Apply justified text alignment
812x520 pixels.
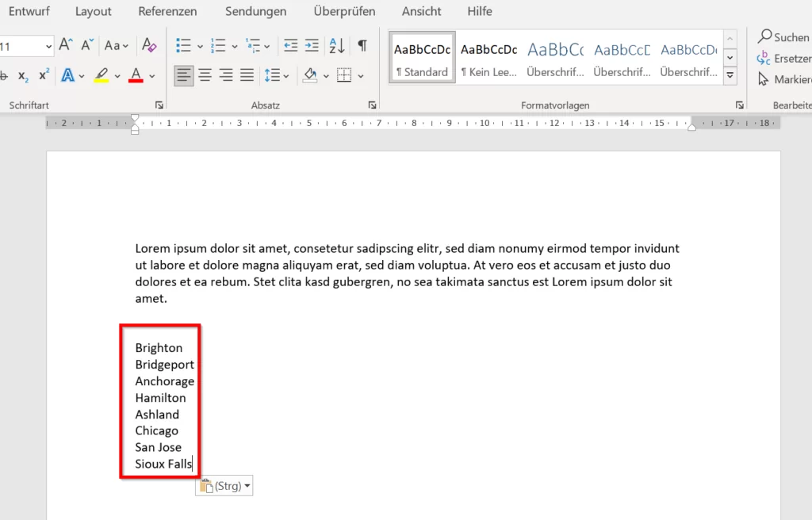(x=247, y=75)
